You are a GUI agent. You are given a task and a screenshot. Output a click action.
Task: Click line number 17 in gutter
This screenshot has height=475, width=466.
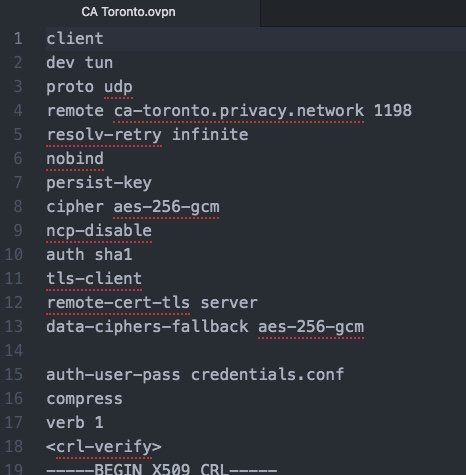click(14, 423)
